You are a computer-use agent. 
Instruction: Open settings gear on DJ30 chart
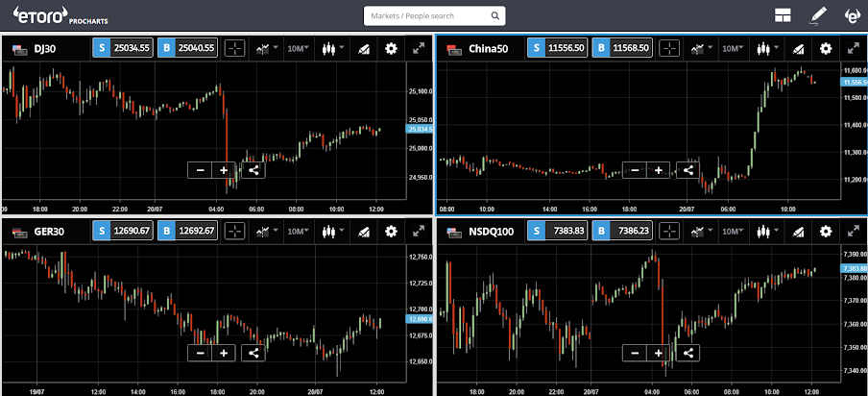coord(391,49)
